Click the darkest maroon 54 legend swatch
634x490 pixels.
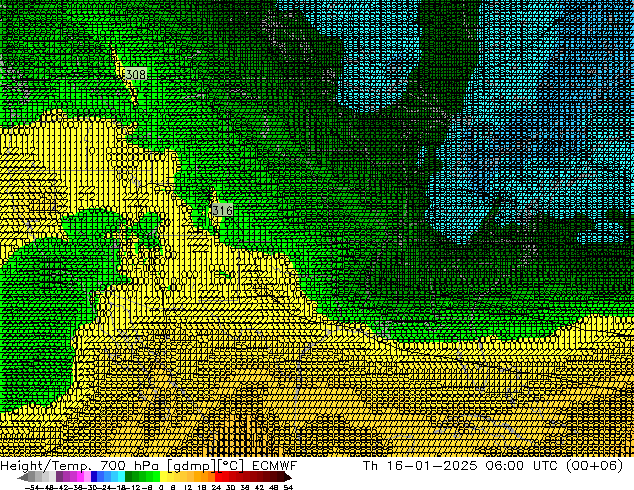[288, 478]
